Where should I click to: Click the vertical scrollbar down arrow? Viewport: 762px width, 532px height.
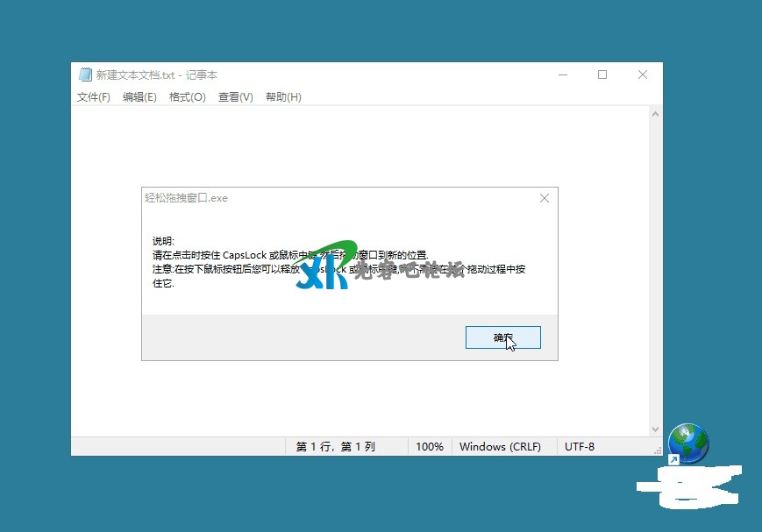point(655,429)
